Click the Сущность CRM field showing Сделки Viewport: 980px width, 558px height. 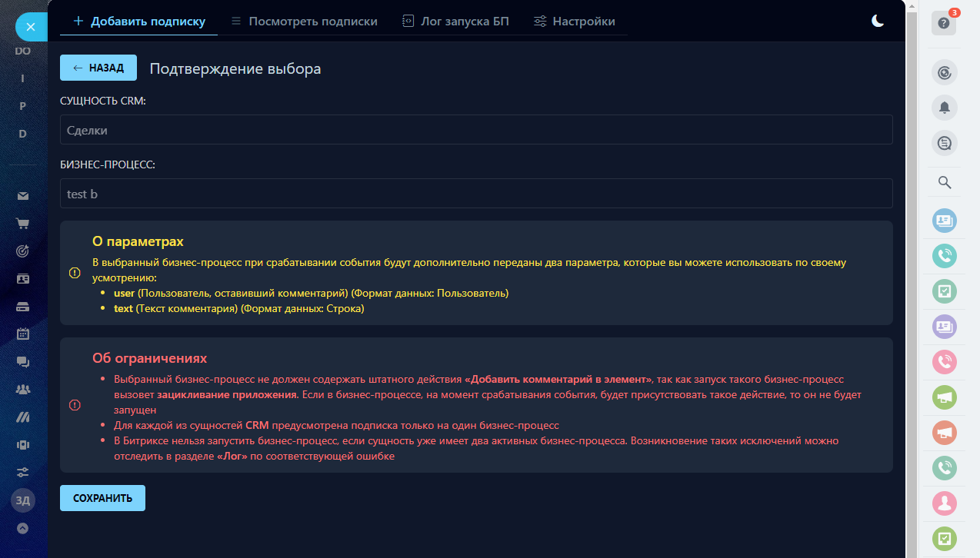click(476, 130)
